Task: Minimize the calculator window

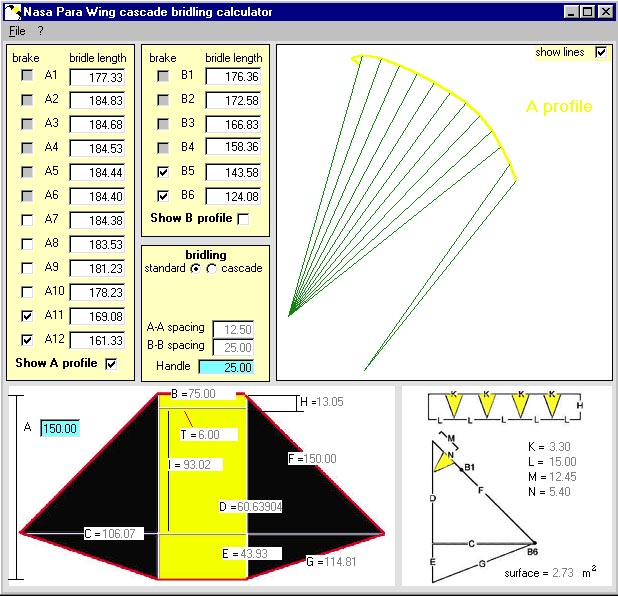Action: tap(571, 12)
